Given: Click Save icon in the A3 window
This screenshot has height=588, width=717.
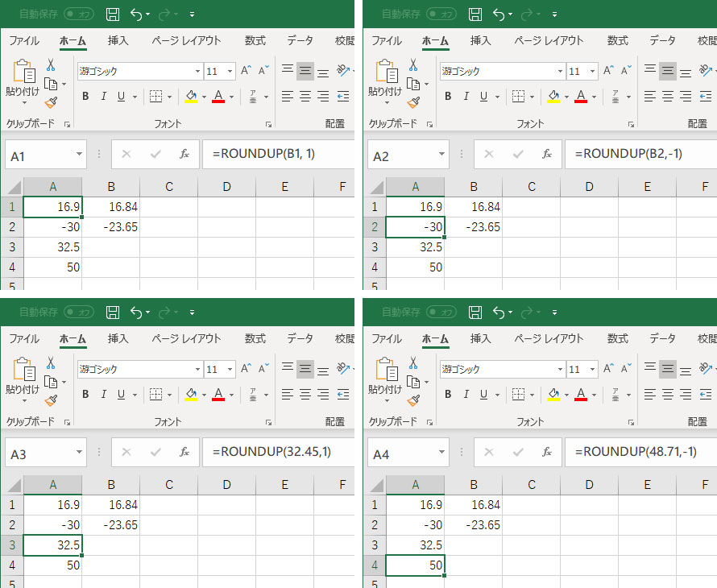Looking at the screenshot, I should [x=113, y=313].
